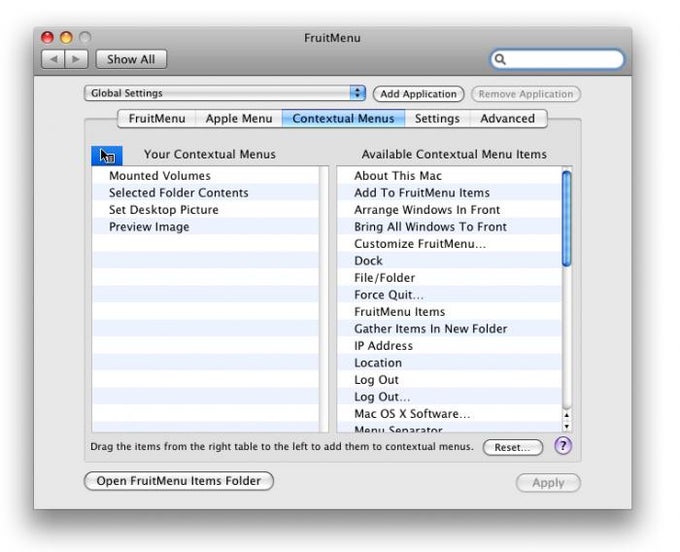Viewport: 680px width, 552px height.
Task: Open the purple help question mark
Action: click(562, 446)
